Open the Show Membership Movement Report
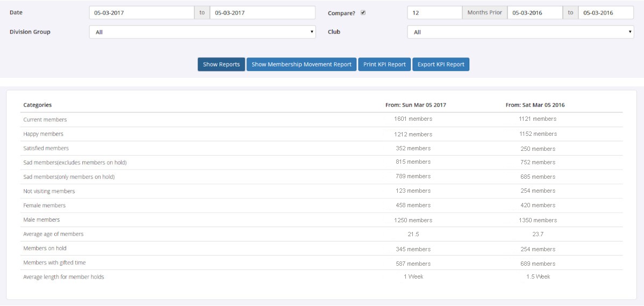This screenshot has width=644, height=306. (301, 64)
